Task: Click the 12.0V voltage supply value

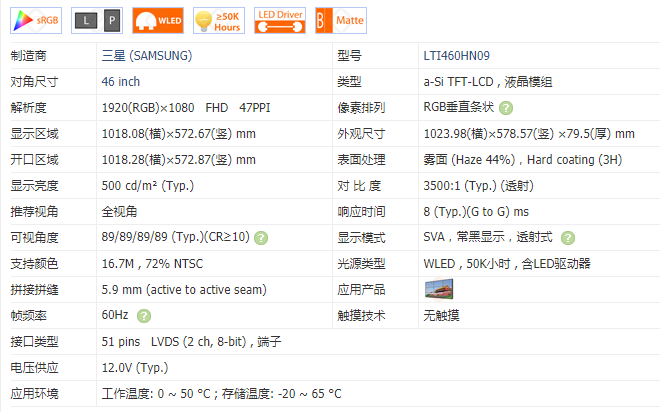Action: pyautogui.click(x=134, y=368)
